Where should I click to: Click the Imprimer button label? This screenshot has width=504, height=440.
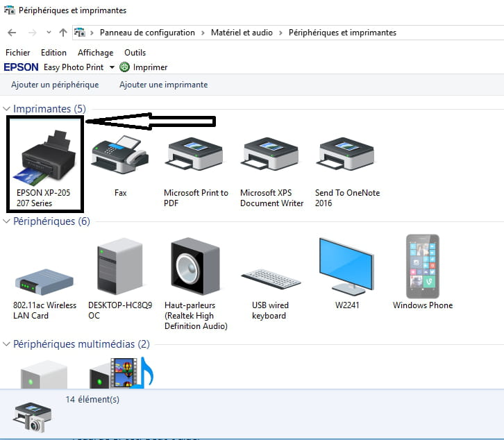(150, 67)
